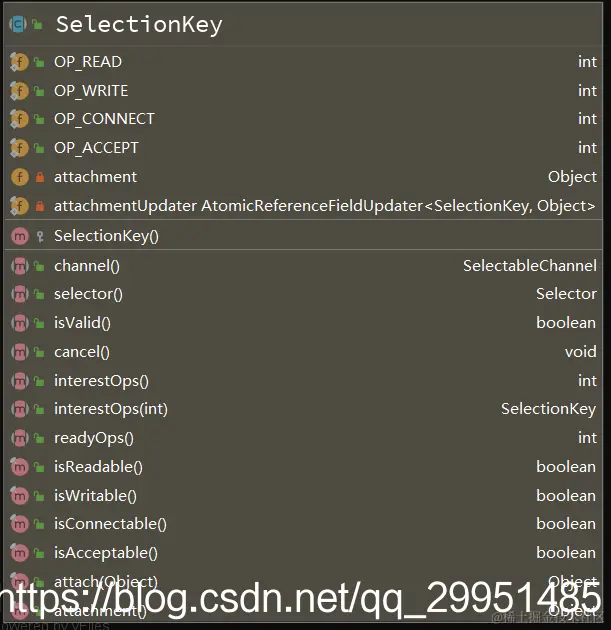Click the method icon beside isValid()
The width and height of the screenshot is (611, 630).
pyautogui.click(x=19, y=323)
